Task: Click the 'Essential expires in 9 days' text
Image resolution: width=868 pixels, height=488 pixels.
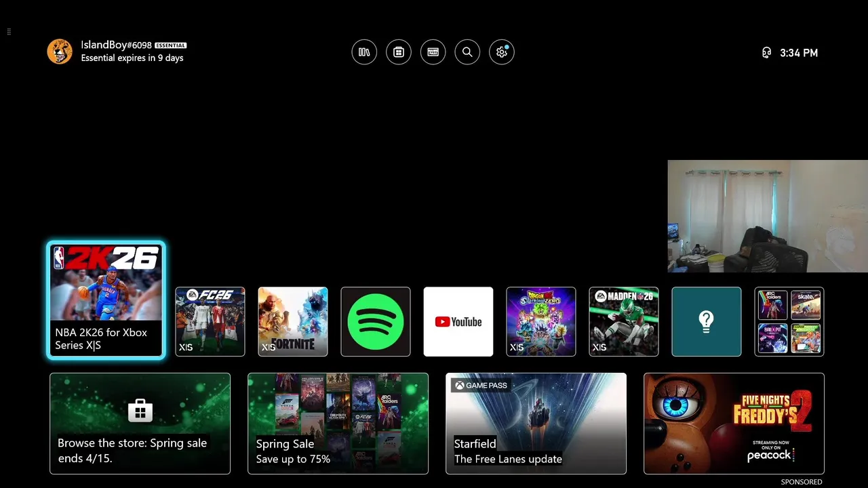Action: click(132, 58)
